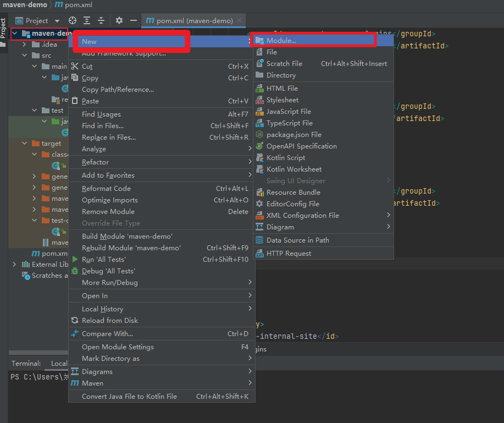
Task: Click the Select Opened File locate icon
Action: 73,20
